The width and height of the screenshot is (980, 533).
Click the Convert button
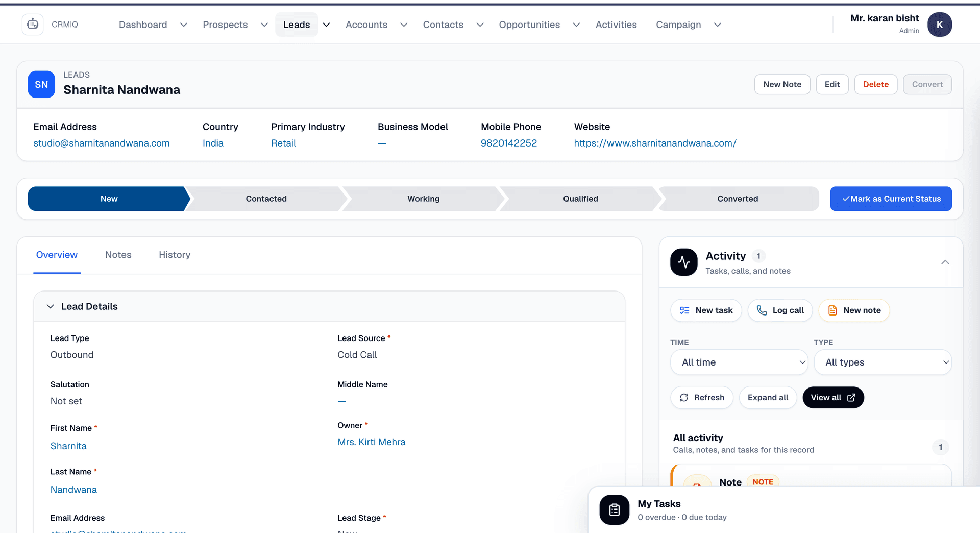coord(927,84)
